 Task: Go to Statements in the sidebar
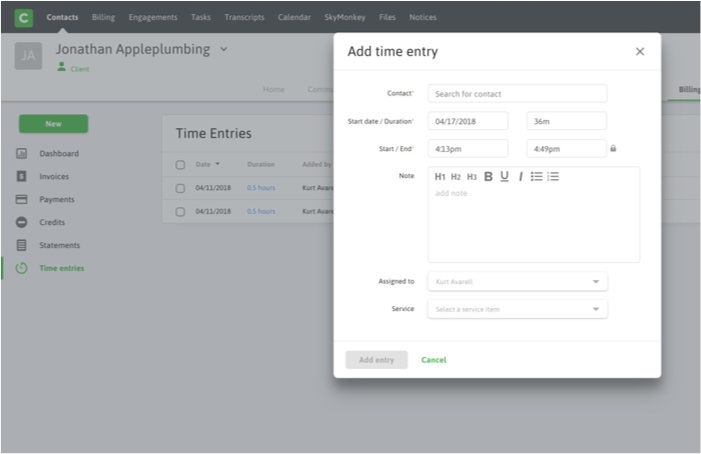[59, 245]
